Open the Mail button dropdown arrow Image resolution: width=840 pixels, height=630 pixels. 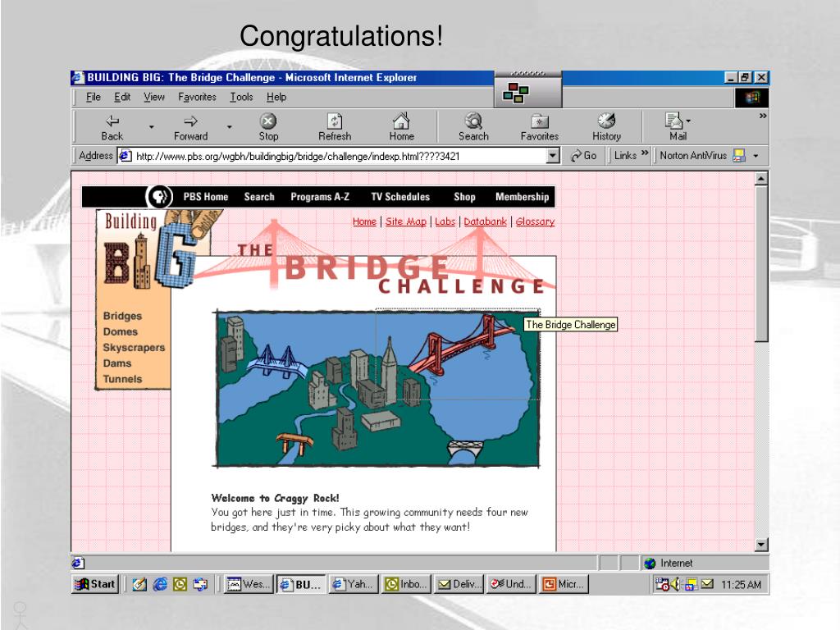tap(688, 121)
